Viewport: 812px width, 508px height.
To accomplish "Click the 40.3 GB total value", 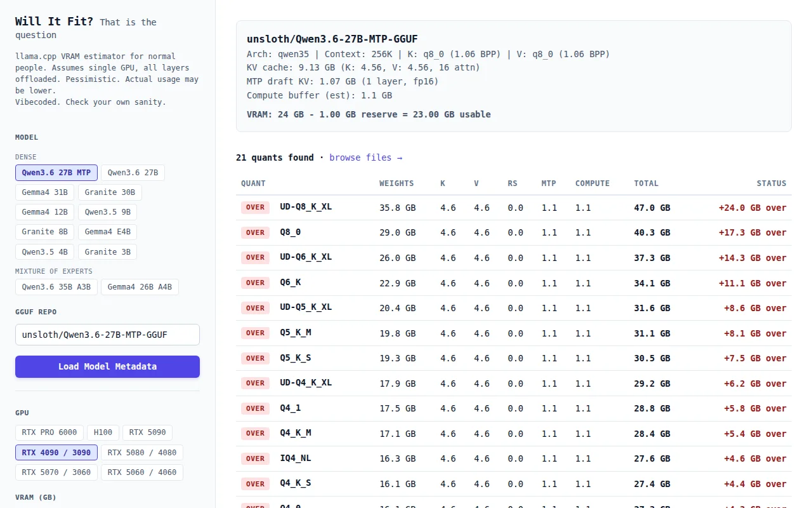I will tap(652, 232).
